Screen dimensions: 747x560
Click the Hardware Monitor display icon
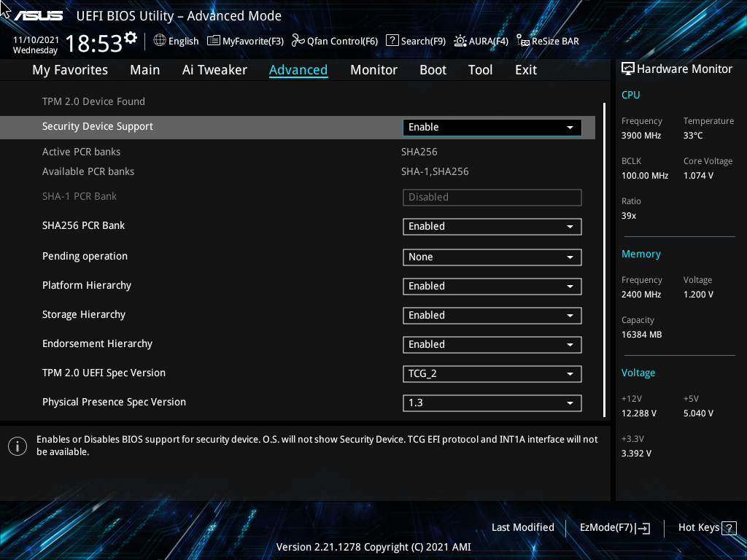(x=628, y=69)
